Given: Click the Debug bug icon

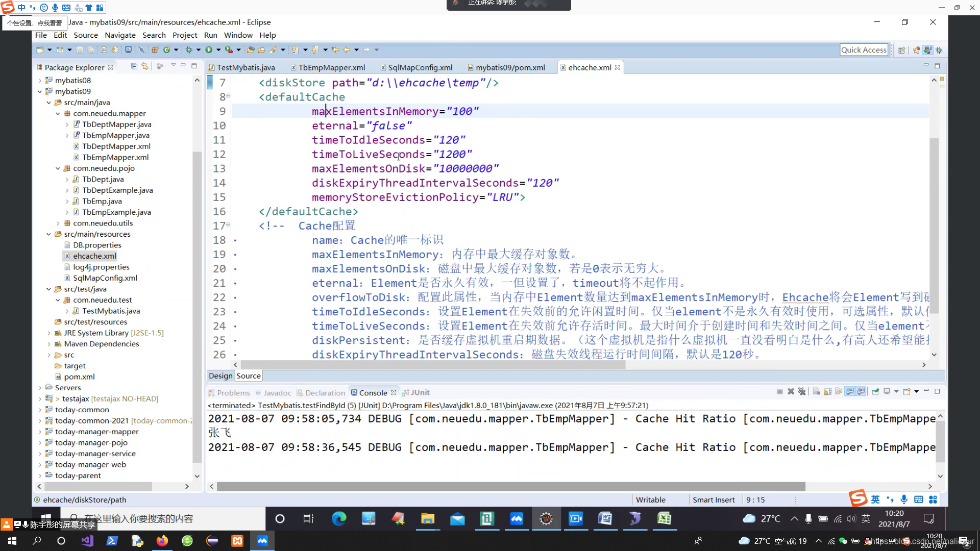Looking at the screenshot, I should [189, 49].
